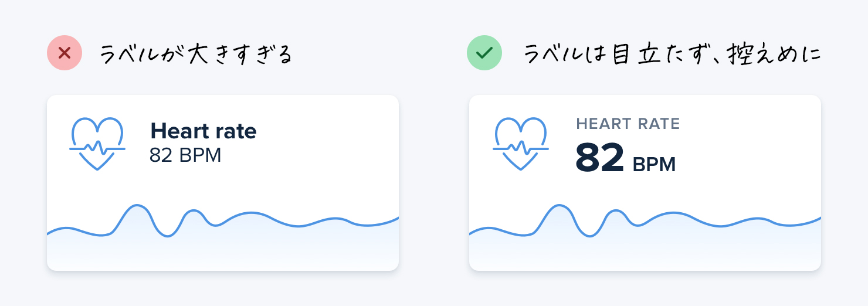Viewport: 868px width, 306px height.
Task: Click the '82 BPM' text in left card
Action: 185,156
